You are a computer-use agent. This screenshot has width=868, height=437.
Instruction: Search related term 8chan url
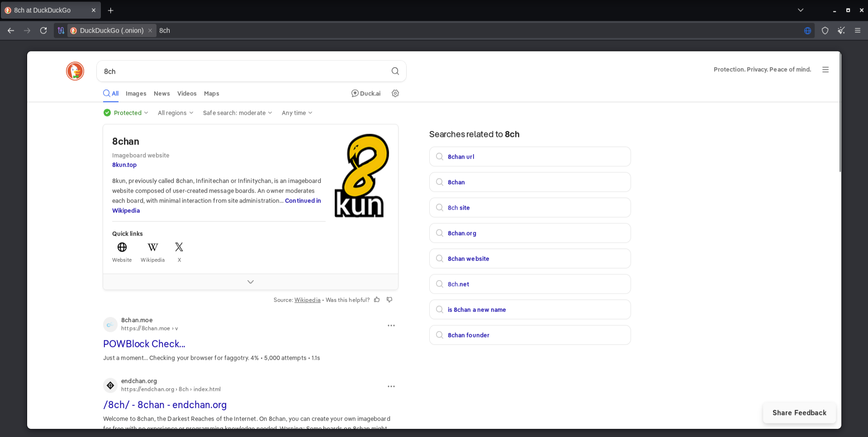530,157
